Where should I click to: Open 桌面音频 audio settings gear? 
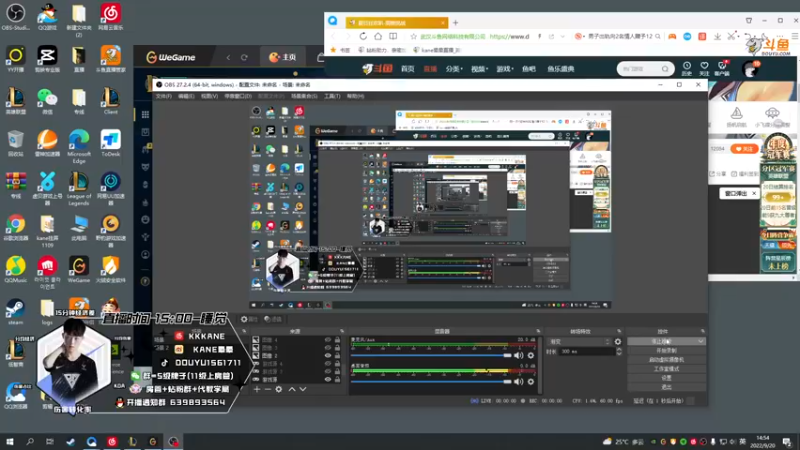click(x=531, y=382)
